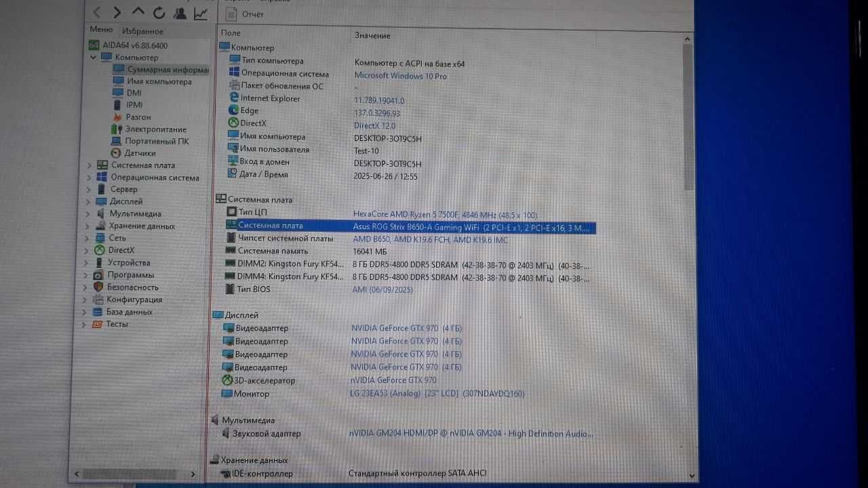The image size is (868, 488).
Task: Click the Forward navigation arrow
Action: tap(117, 12)
